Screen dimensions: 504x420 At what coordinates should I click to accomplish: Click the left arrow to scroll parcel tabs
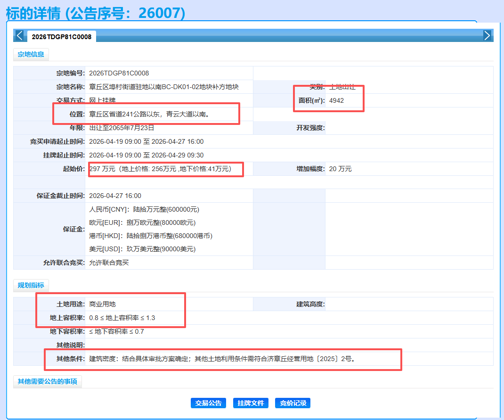19,35
